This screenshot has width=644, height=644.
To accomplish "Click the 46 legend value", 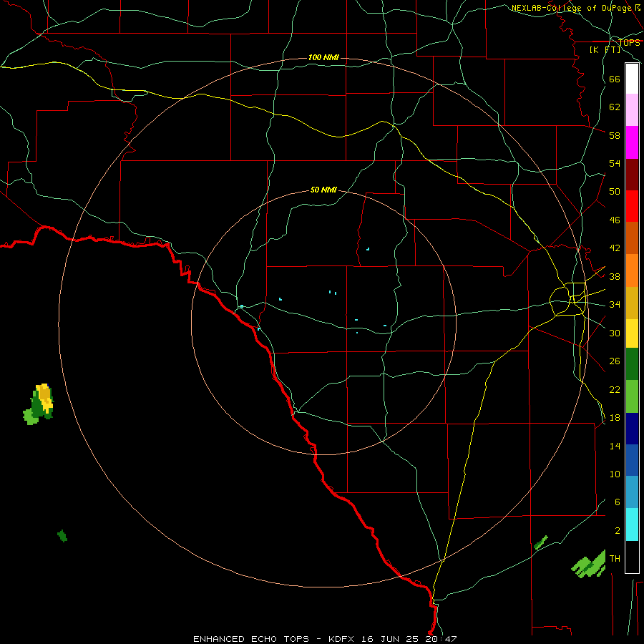I will click(615, 220).
